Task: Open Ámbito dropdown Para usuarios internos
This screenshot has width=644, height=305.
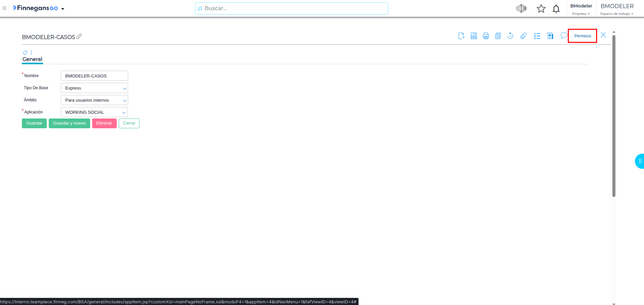Action: tap(94, 100)
